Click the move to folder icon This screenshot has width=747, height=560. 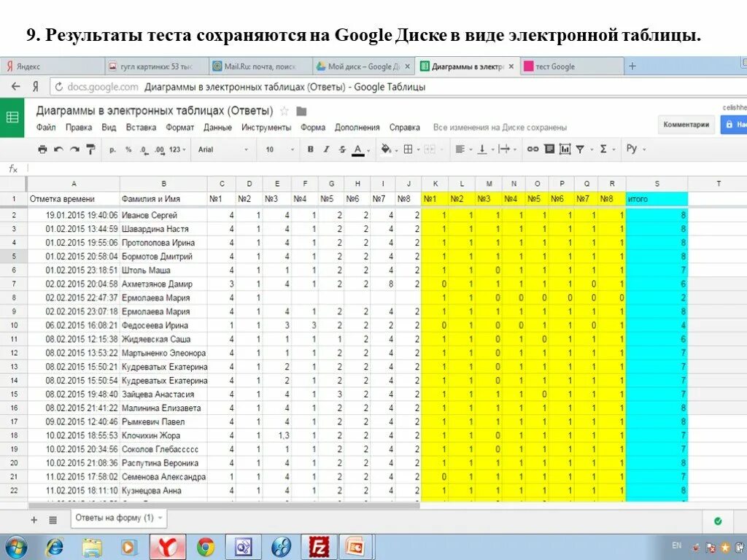pos(301,112)
